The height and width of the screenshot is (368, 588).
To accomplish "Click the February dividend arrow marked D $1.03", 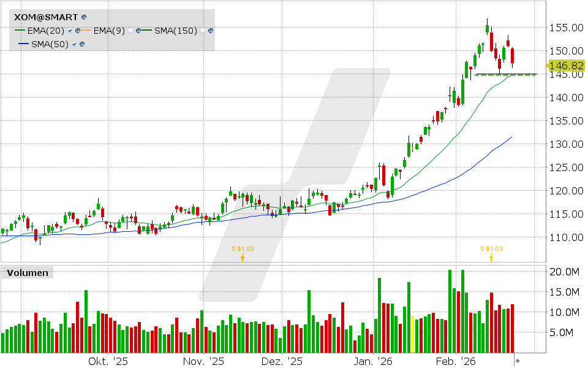I will pos(491,258).
